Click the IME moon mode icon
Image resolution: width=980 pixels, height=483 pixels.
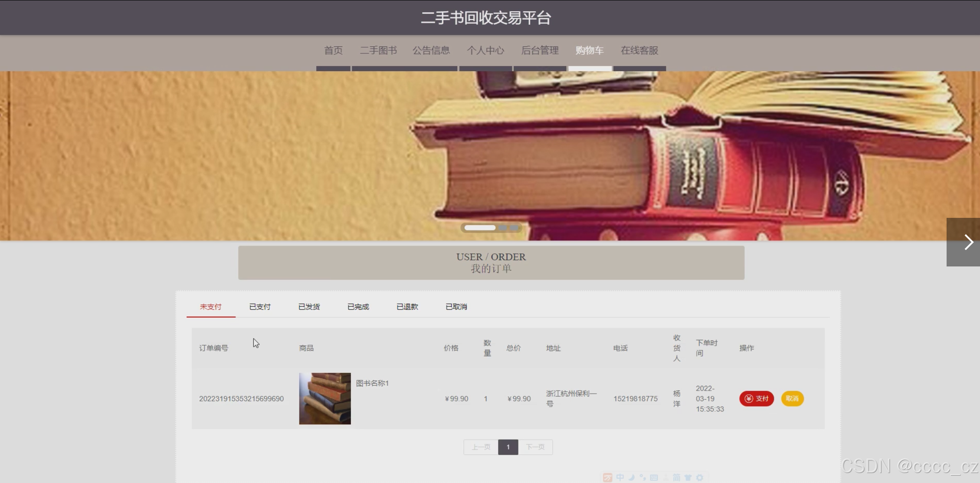[632, 477]
